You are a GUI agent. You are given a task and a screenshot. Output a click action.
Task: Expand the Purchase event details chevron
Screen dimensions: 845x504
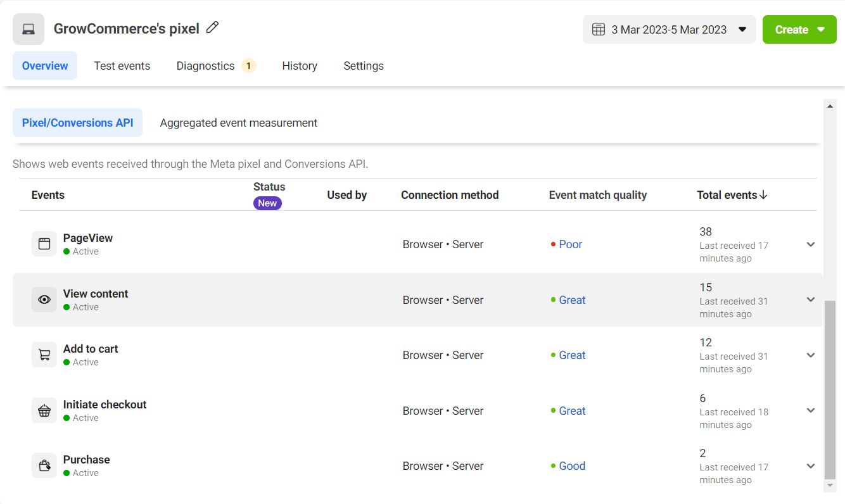(810, 466)
